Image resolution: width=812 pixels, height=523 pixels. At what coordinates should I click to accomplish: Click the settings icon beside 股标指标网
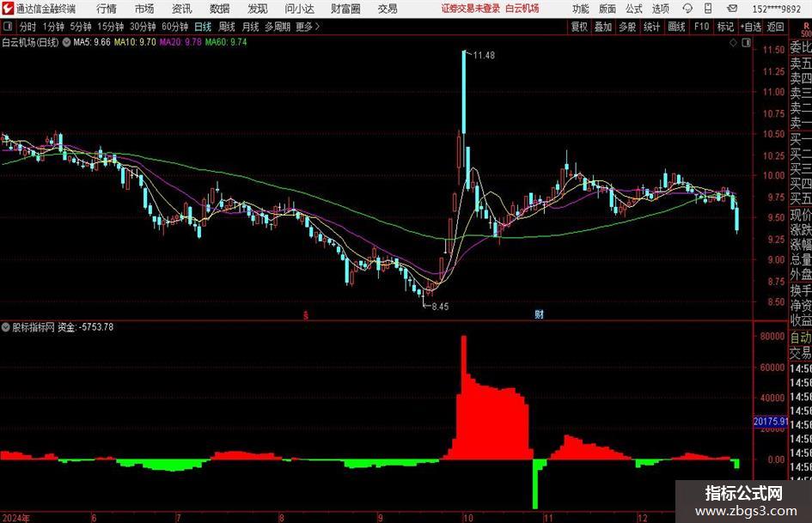(6, 327)
